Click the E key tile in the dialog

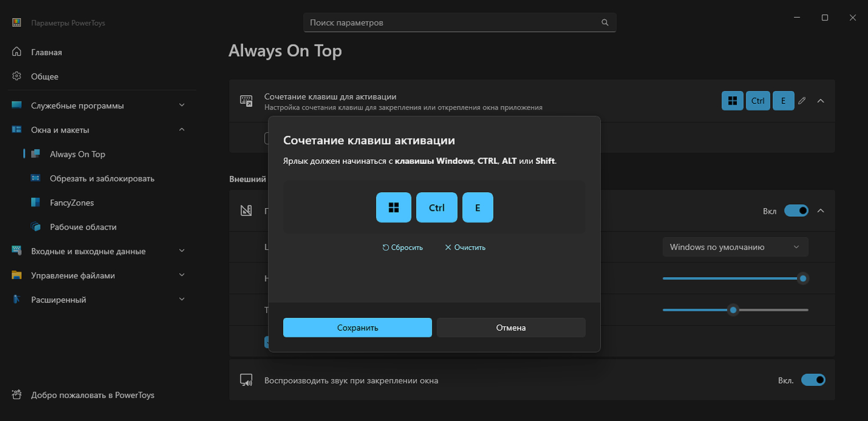[477, 208]
